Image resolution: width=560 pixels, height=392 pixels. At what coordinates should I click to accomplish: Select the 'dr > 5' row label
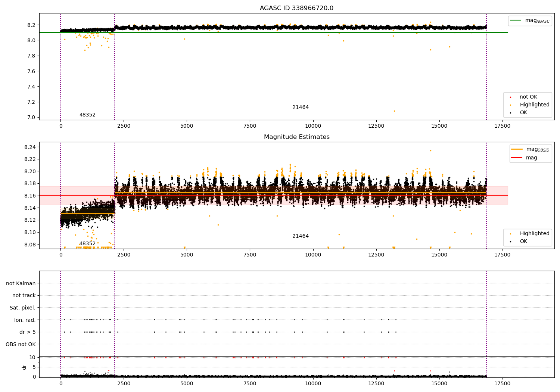click(28, 332)
